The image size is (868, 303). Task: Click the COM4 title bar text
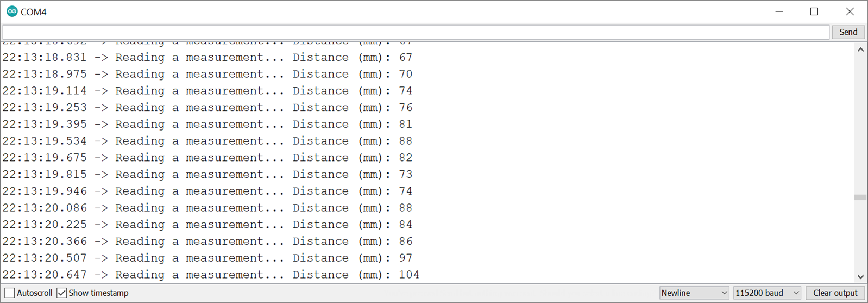[x=34, y=12]
